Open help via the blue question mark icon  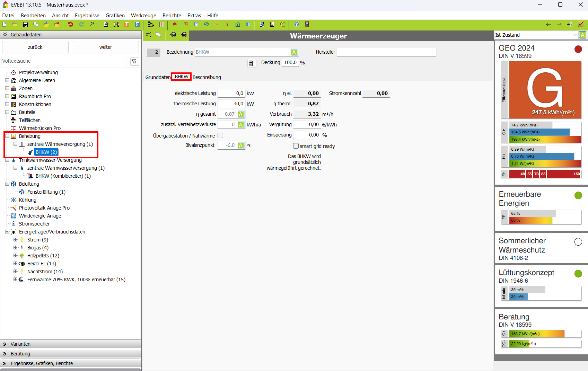tap(296, 24)
